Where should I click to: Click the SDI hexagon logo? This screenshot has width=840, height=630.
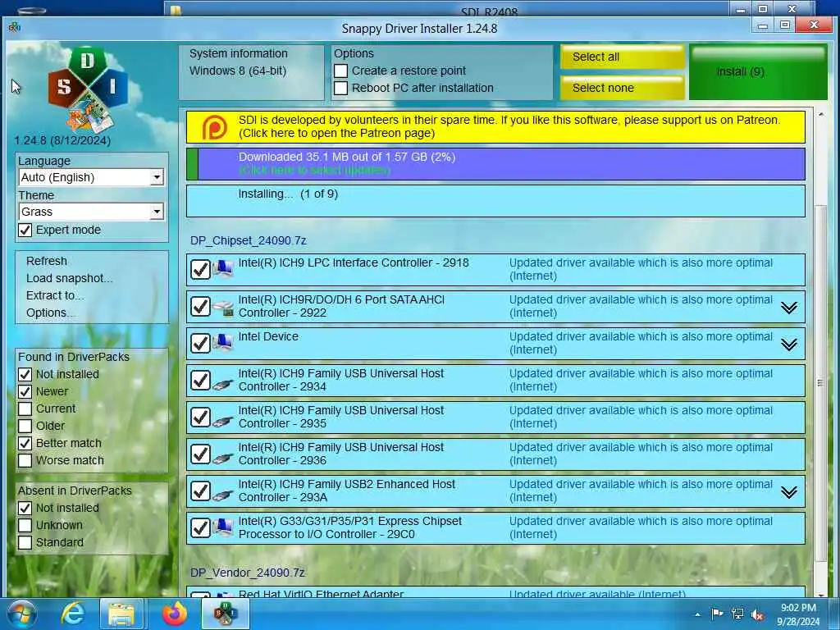[x=88, y=89]
